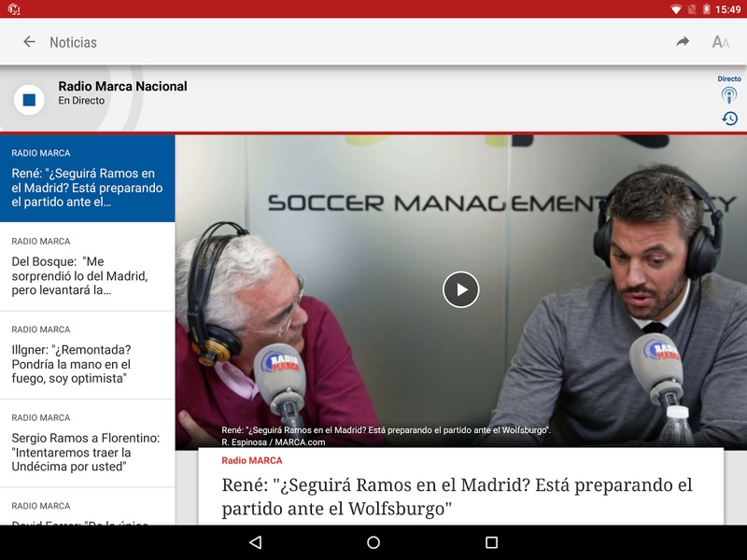Tap the Android home circle button
Image resolution: width=747 pixels, height=560 pixels.
pos(373,542)
